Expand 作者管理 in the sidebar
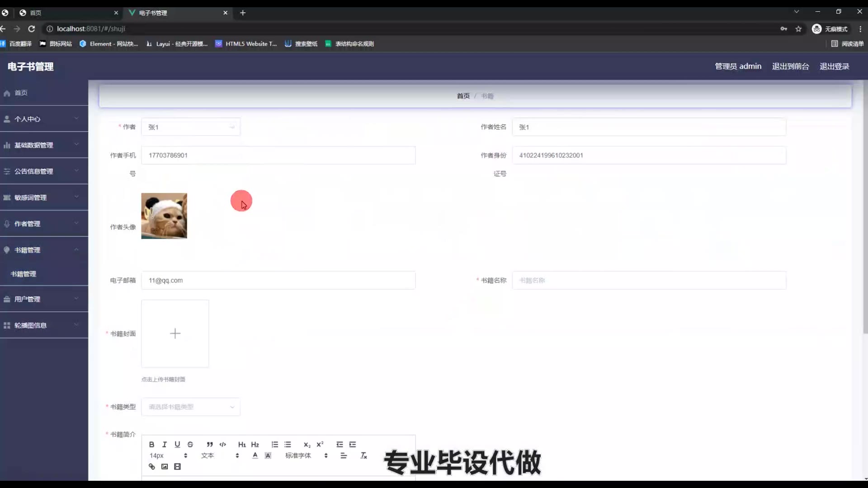 coord(44,224)
